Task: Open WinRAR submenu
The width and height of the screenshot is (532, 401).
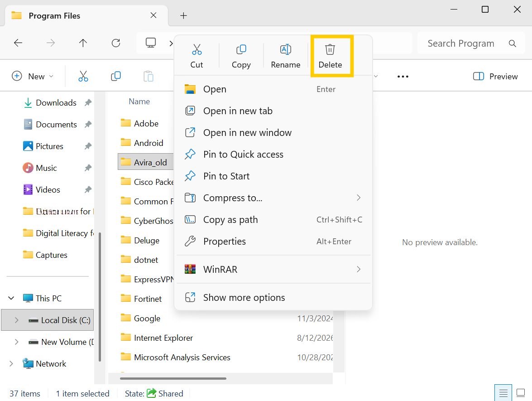Action: pos(273,269)
